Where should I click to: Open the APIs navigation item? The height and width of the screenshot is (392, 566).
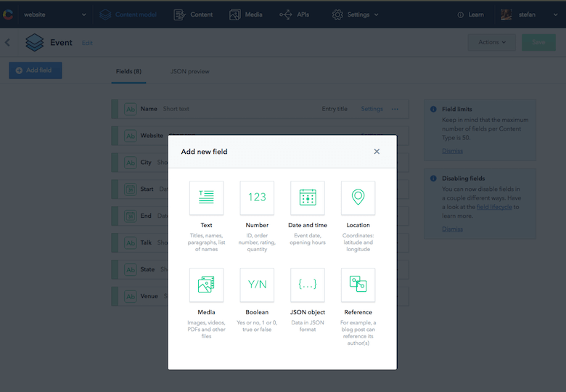(x=295, y=15)
